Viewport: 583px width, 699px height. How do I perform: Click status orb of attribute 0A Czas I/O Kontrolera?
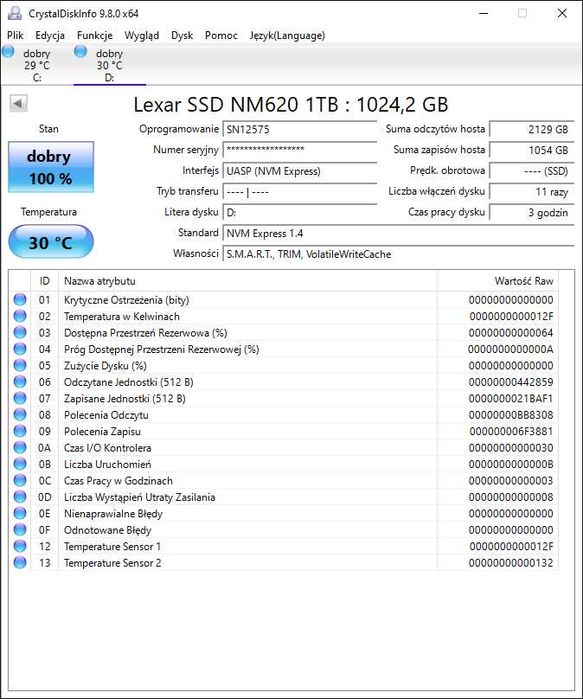coord(20,448)
